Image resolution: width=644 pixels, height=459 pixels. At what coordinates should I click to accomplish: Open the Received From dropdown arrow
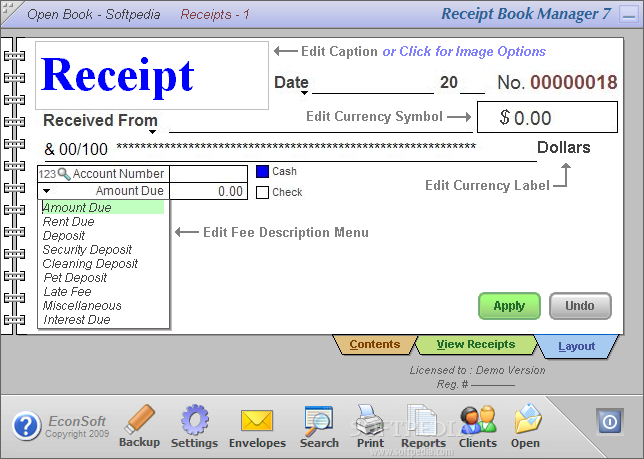152,132
